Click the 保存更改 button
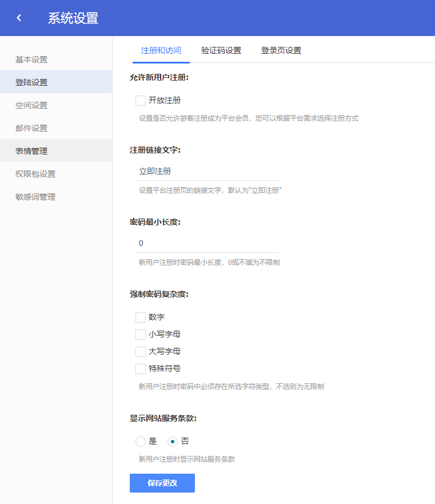 click(x=162, y=483)
